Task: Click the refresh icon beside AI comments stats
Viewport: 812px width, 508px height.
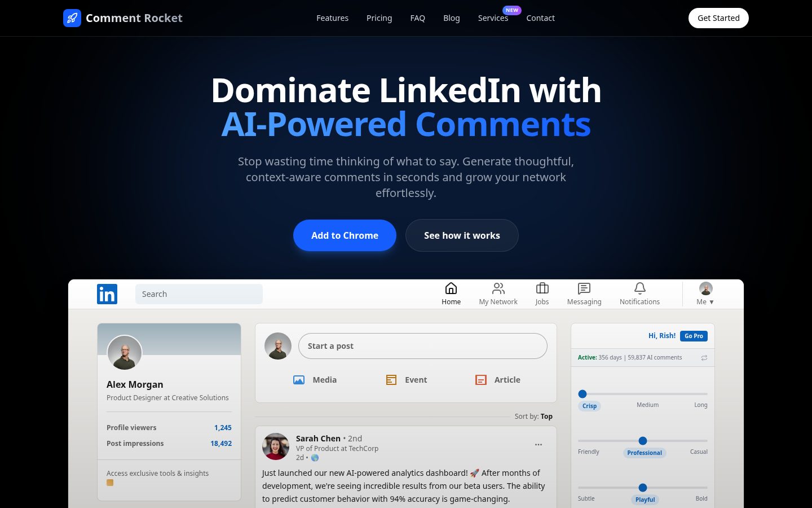Action: point(704,358)
